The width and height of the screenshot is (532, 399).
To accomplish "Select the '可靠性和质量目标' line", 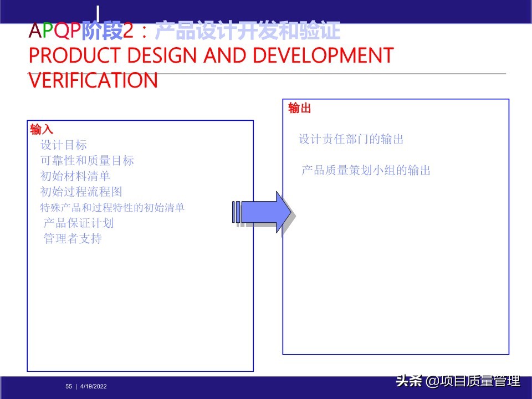I will [x=87, y=161].
